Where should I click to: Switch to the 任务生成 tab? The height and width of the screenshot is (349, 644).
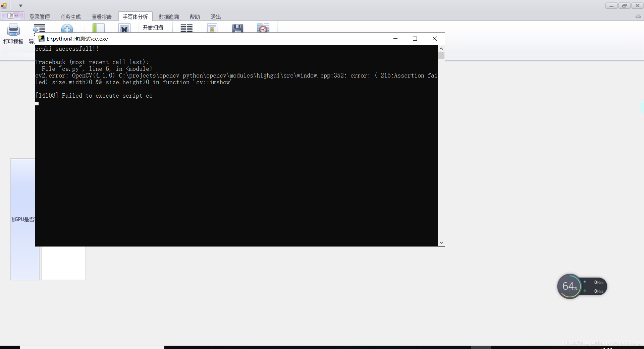point(71,17)
